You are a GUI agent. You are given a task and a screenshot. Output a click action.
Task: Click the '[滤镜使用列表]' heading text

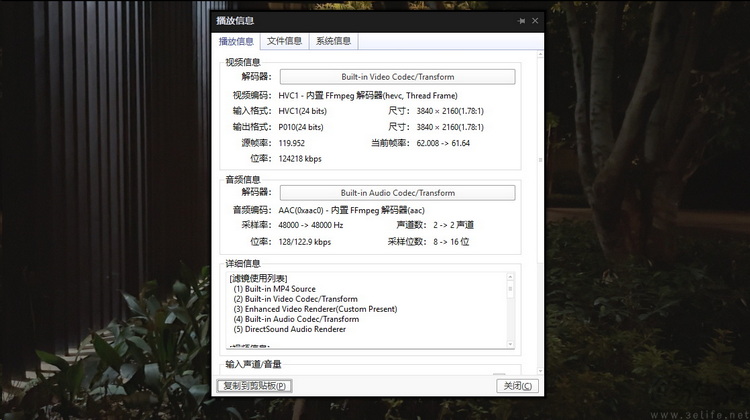tap(258, 278)
